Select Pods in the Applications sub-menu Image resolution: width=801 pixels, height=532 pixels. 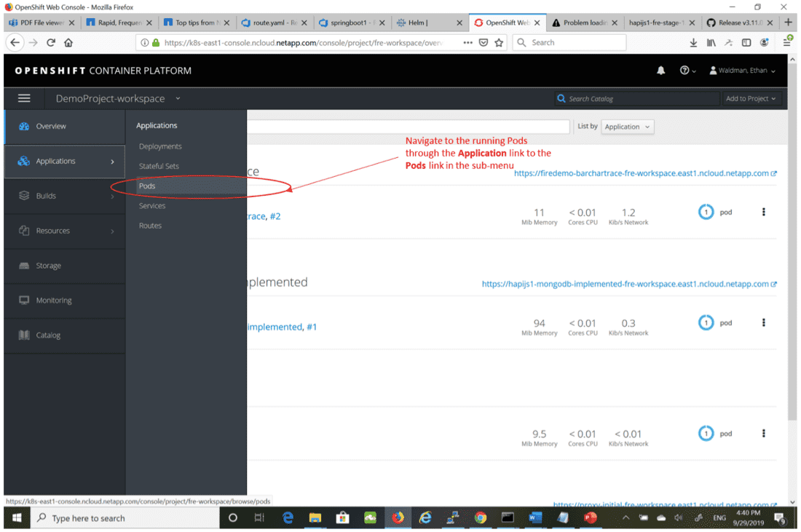pos(147,186)
